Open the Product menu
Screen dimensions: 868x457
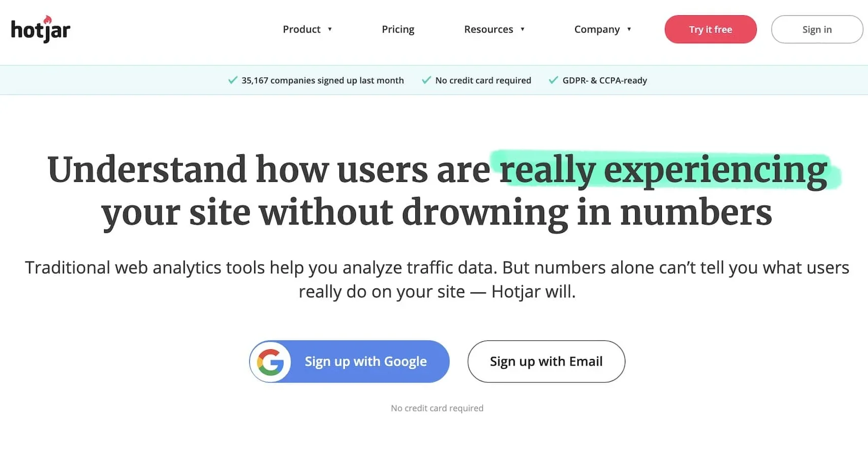[302, 29]
